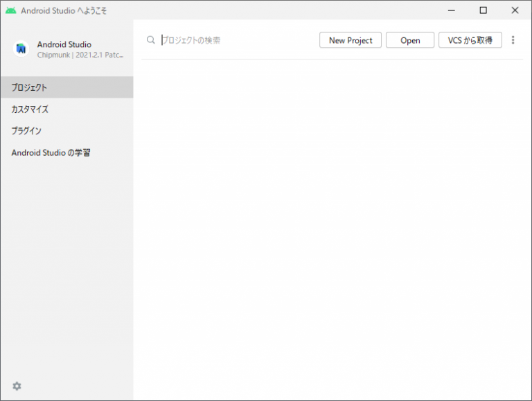The image size is (532, 401).
Task: Open the three-dot more actions menu
Action: pos(513,40)
